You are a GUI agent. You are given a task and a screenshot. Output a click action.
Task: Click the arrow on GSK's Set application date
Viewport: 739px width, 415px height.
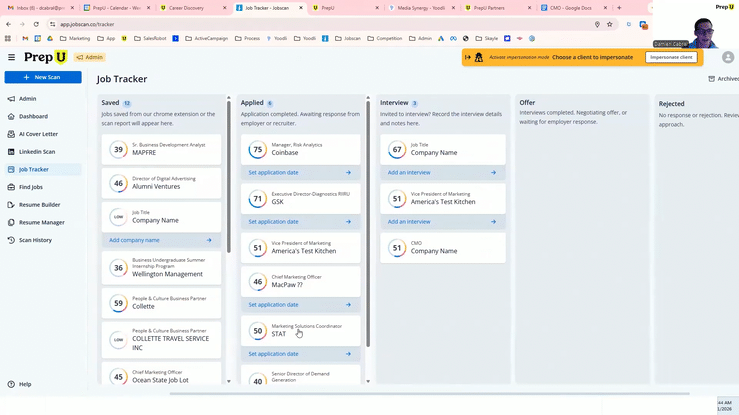[348, 222]
